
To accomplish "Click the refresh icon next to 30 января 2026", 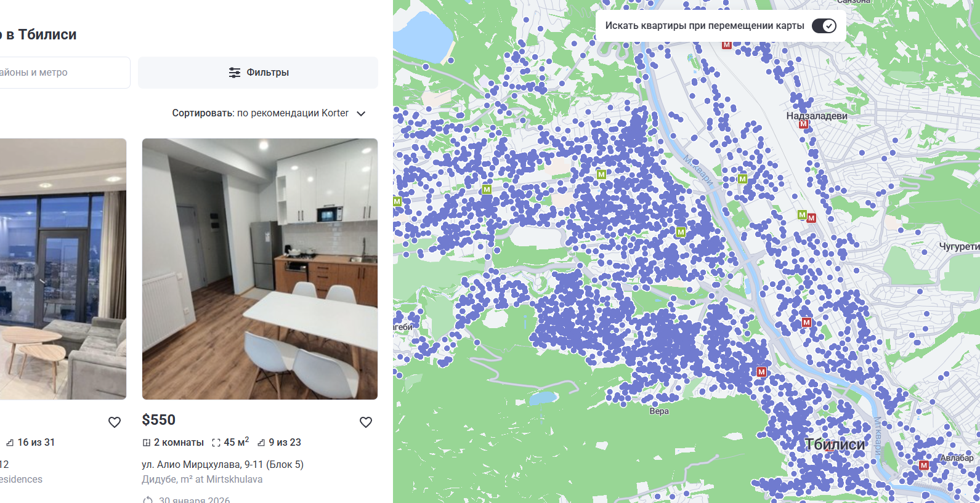I will coord(148,501).
